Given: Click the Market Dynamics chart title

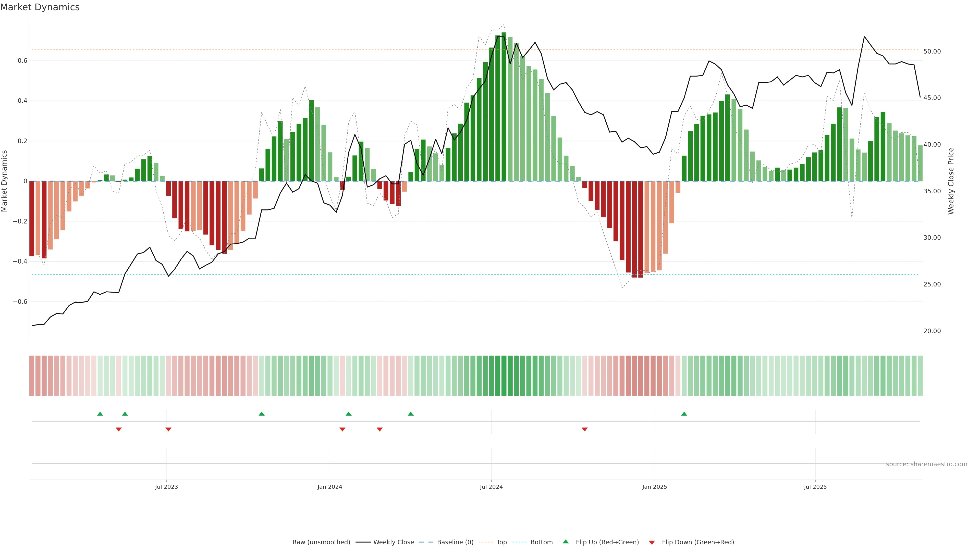Looking at the screenshot, I should click(40, 7).
